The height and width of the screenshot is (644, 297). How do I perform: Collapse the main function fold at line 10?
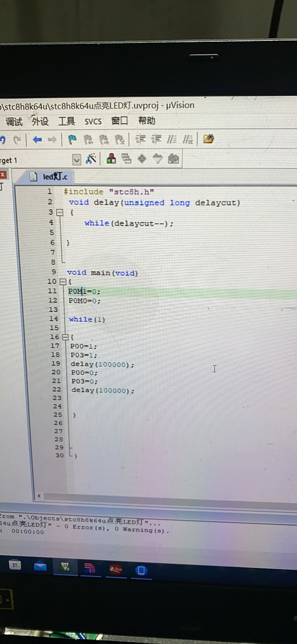63,282
